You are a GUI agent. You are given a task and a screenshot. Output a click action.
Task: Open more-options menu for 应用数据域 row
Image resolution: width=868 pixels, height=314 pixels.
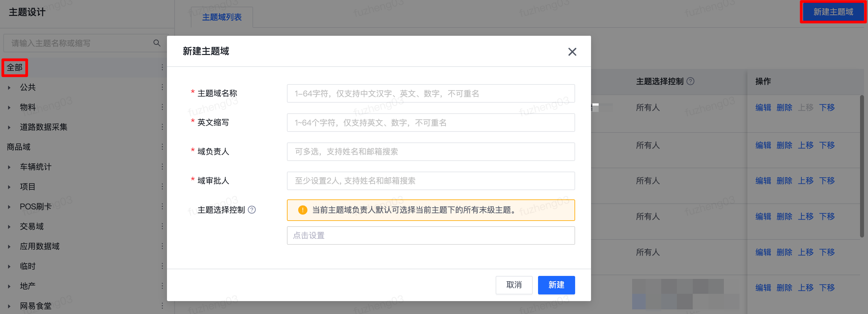coord(162,246)
